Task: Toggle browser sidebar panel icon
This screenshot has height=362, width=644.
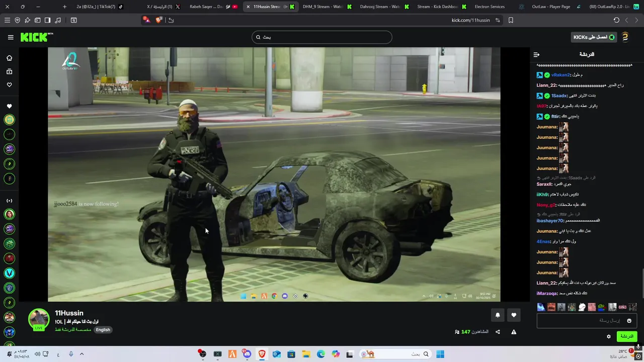Action: tap(47, 20)
